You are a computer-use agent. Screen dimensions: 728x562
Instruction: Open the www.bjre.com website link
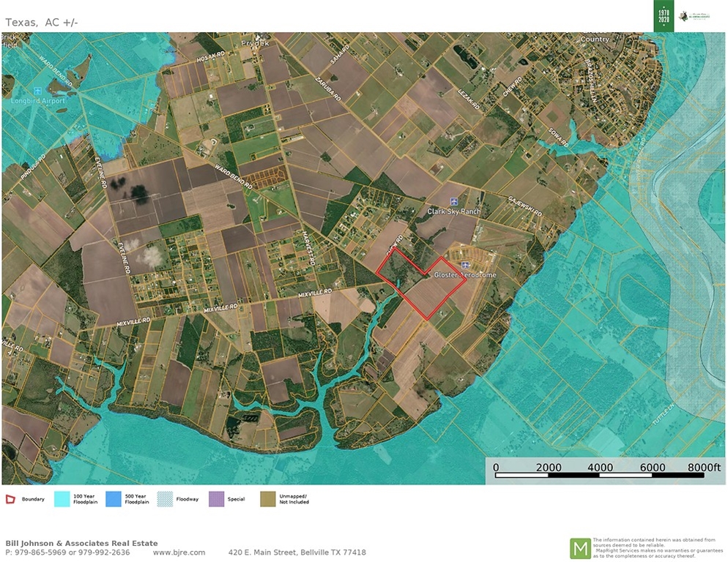pos(179,552)
